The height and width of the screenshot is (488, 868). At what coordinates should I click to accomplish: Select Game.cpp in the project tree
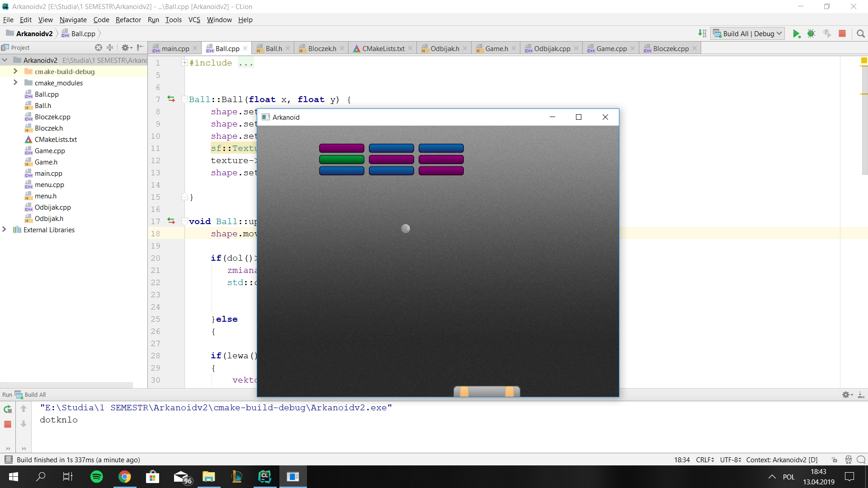[x=49, y=150]
